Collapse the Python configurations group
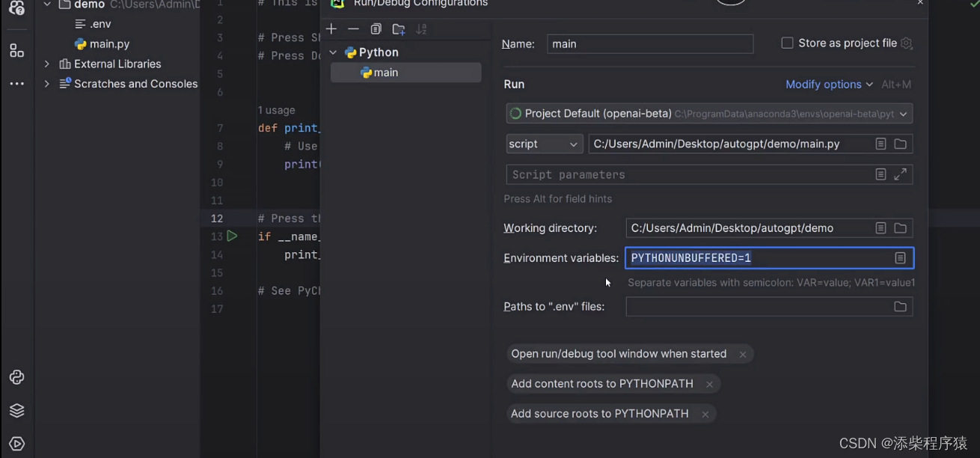980x458 pixels. pyautogui.click(x=333, y=52)
